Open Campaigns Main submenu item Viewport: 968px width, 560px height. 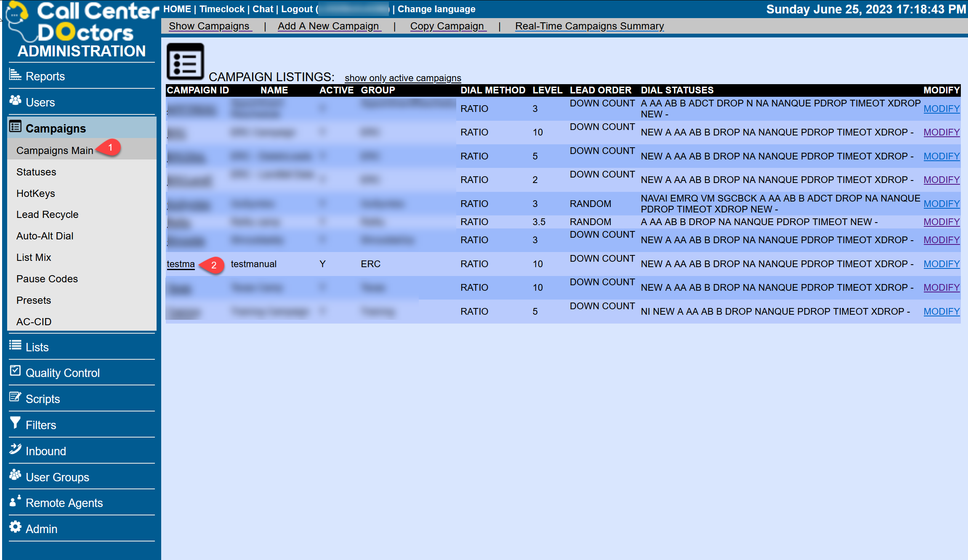(55, 150)
